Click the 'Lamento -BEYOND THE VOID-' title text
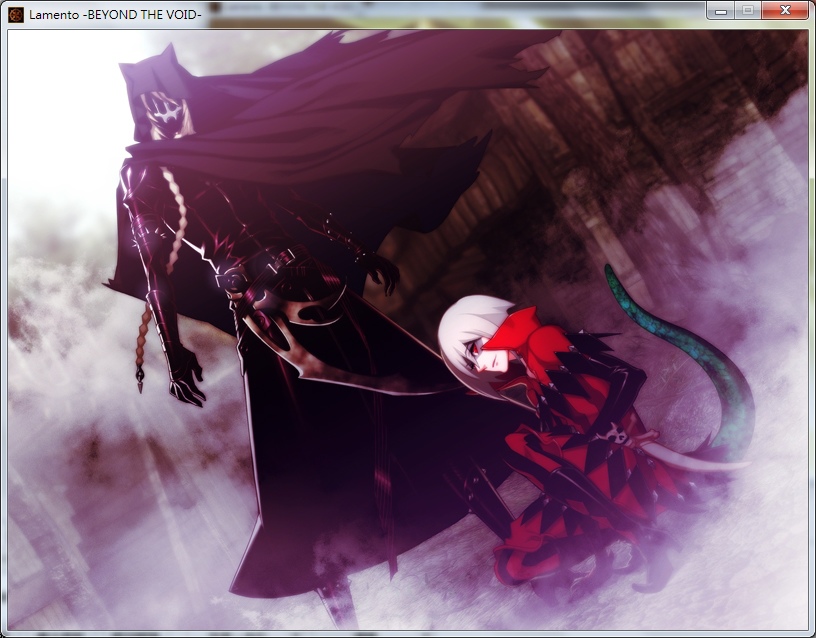Screen dimensions: 816x638 point(115,15)
